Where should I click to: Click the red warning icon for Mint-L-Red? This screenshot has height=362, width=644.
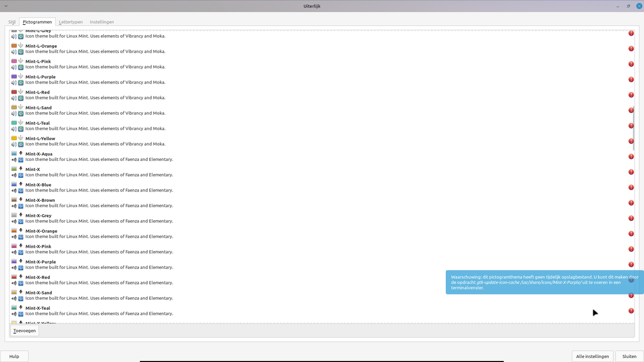[631, 95]
